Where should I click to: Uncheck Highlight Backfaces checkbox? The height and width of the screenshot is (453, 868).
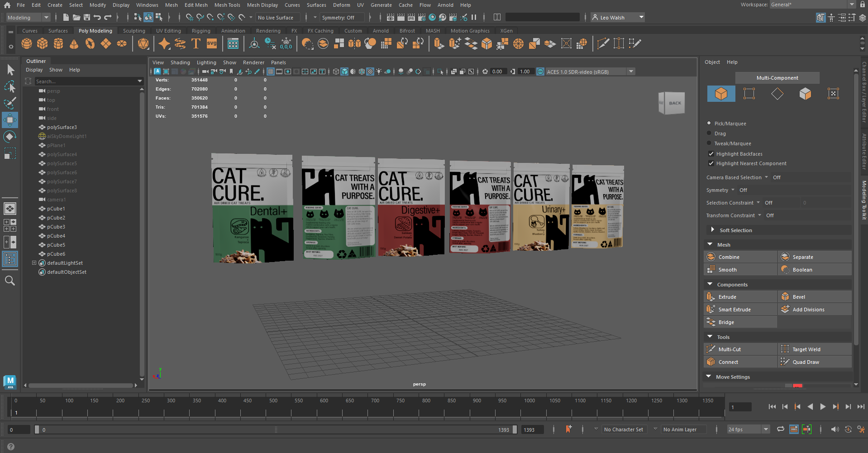point(711,154)
